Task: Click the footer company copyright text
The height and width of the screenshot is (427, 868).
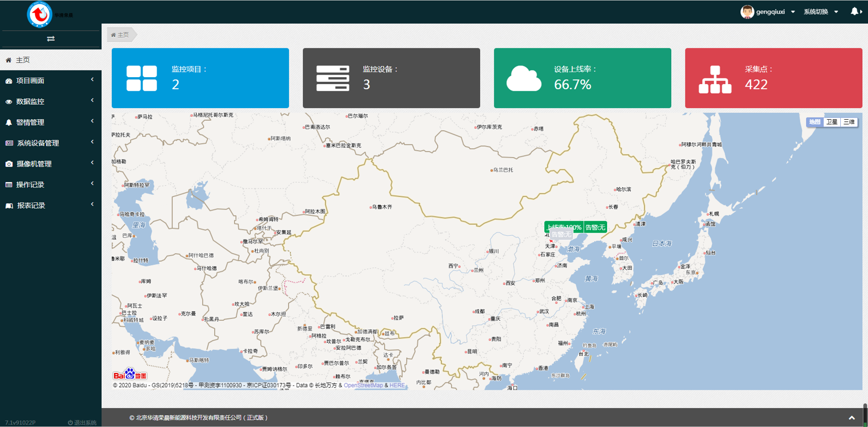Action: click(198, 418)
